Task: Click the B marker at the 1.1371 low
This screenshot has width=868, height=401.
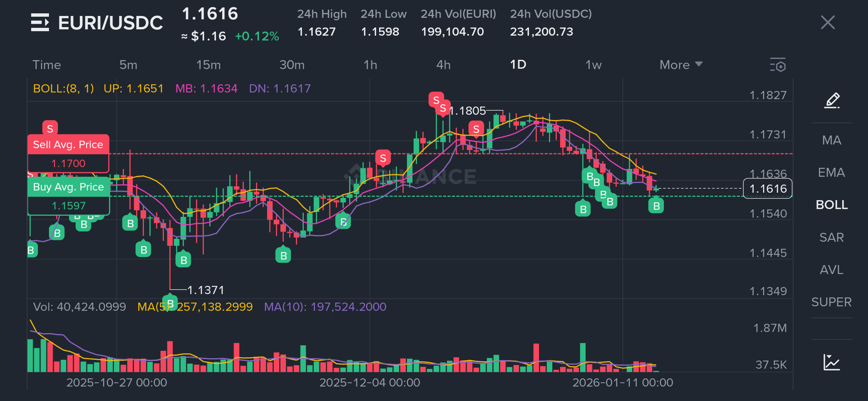Action: click(170, 303)
